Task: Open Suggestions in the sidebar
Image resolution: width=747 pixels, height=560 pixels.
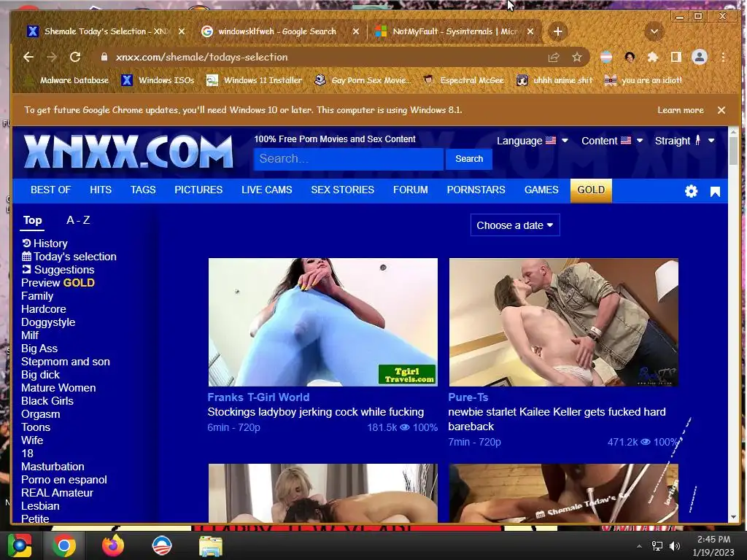Action: (x=58, y=270)
